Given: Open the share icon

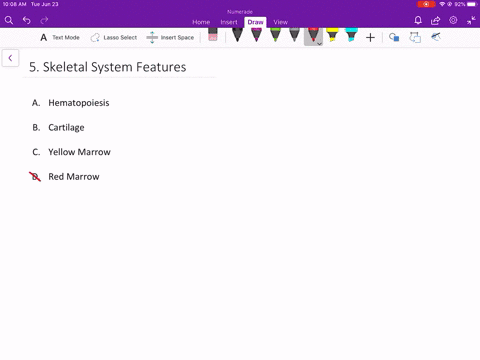Looking at the screenshot, I should 435,20.
